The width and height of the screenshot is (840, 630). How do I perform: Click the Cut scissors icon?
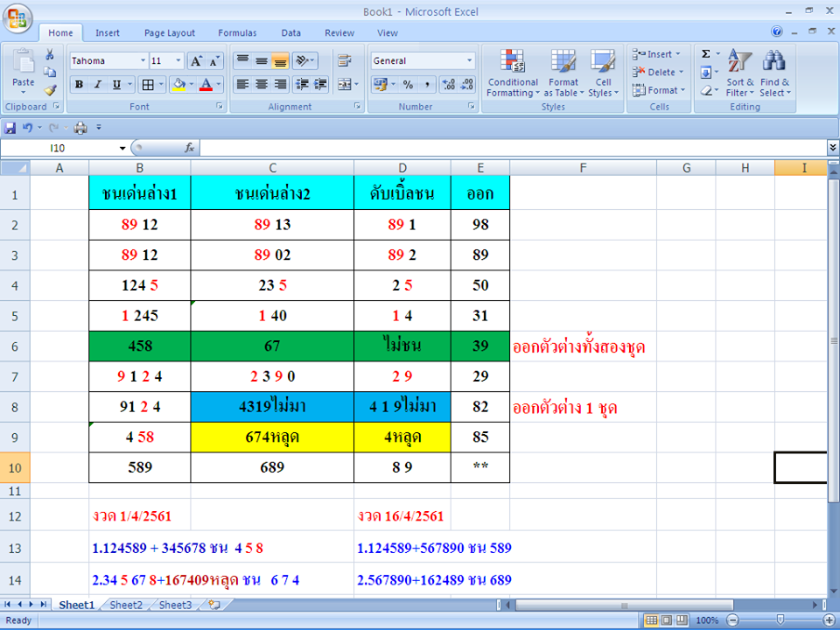[49, 54]
